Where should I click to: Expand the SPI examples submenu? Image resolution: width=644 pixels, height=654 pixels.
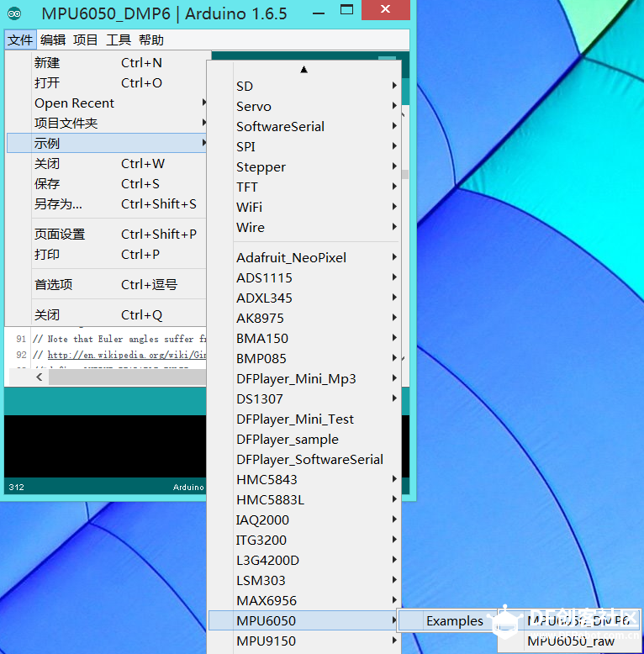click(304, 146)
